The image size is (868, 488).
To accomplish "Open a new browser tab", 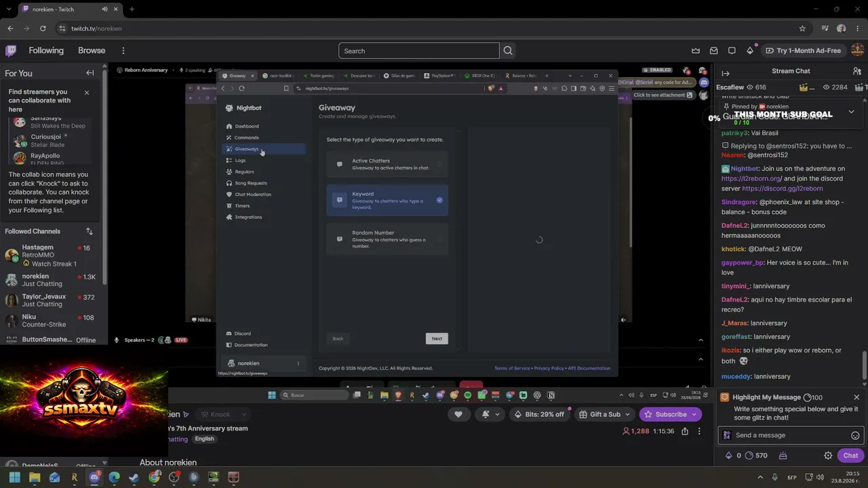I will (132, 9).
